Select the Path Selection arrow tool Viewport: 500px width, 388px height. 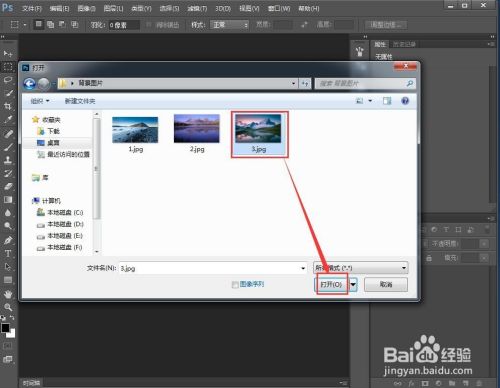click(8, 267)
